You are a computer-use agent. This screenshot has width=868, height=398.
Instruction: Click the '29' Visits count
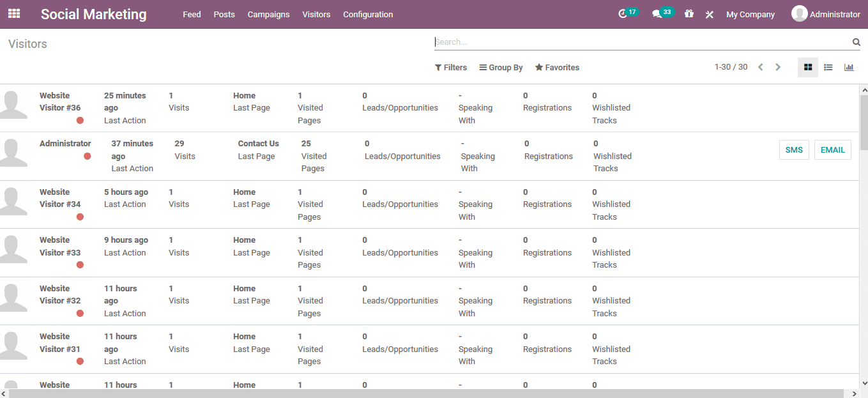pos(179,144)
